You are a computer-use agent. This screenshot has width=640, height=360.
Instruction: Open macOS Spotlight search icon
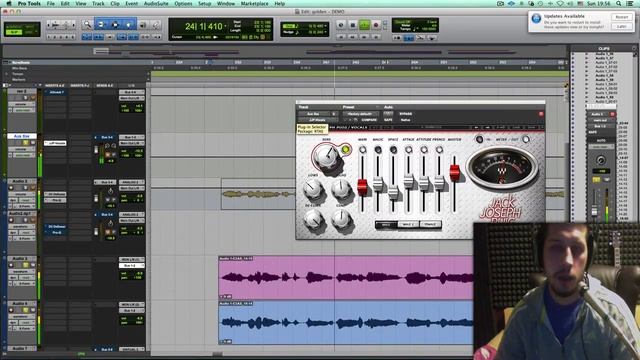coord(619,3)
